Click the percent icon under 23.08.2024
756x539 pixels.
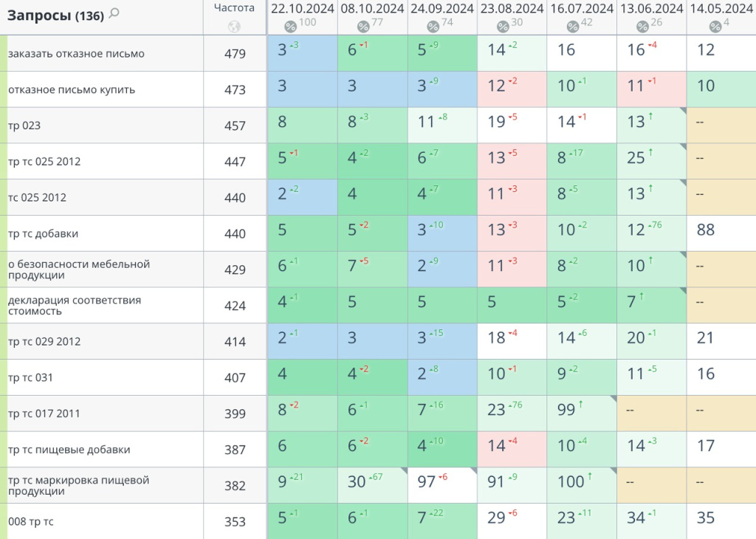pos(503,27)
